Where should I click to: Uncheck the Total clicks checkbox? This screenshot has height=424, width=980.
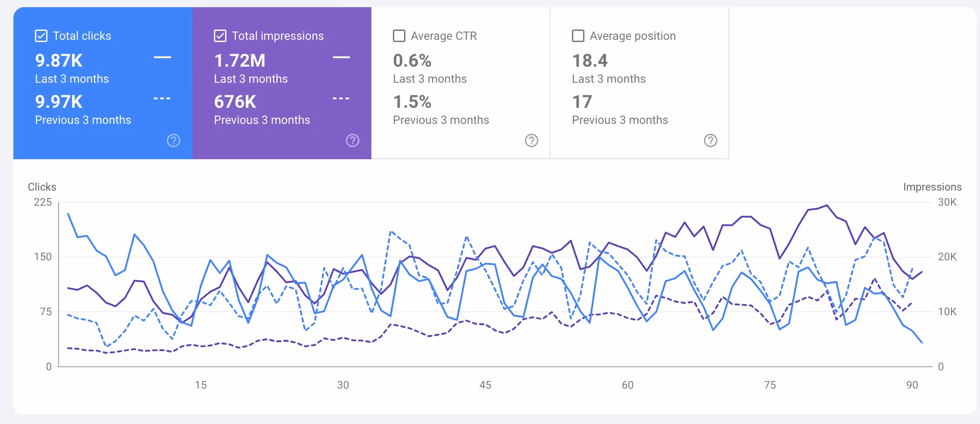[41, 35]
